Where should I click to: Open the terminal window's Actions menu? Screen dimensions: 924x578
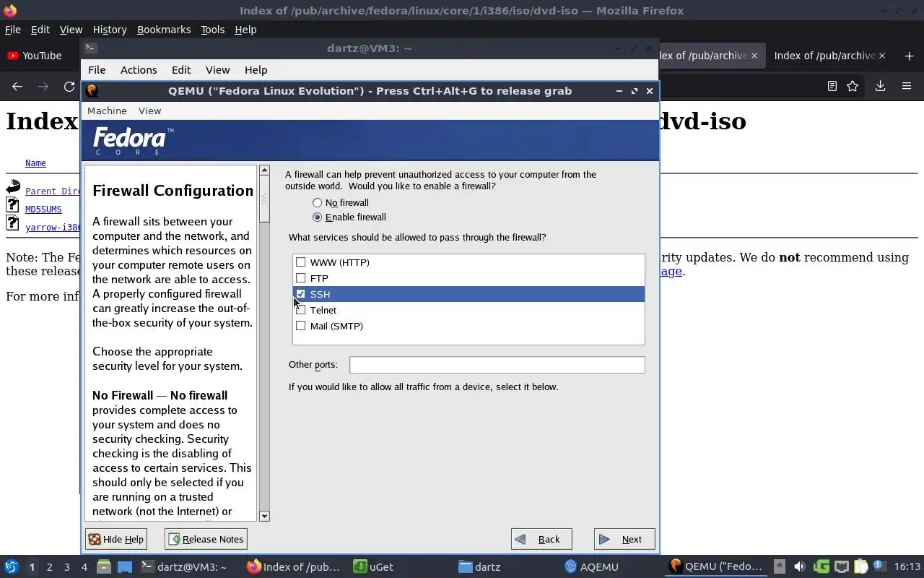click(x=139, y=70)
